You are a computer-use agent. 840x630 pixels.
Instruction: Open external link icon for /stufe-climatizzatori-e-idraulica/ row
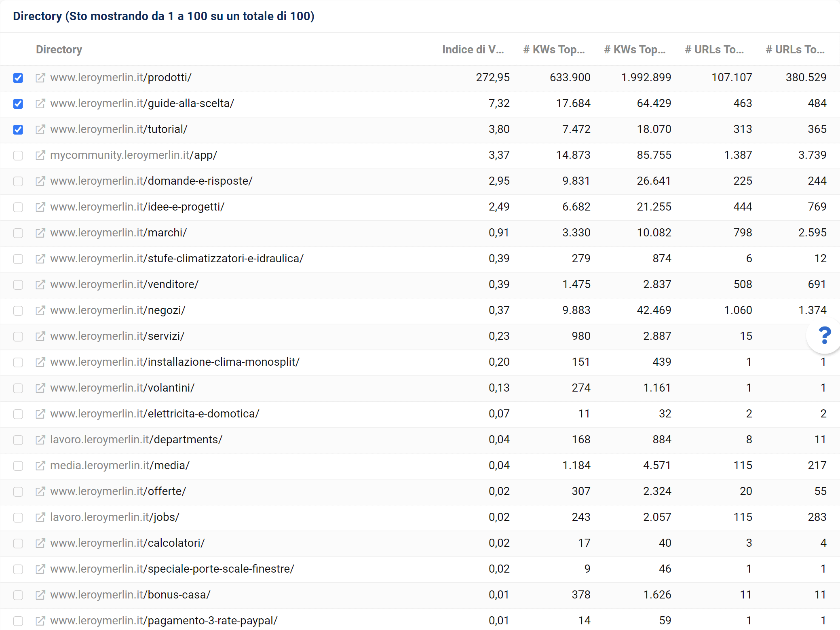click(x=40, y=259)
